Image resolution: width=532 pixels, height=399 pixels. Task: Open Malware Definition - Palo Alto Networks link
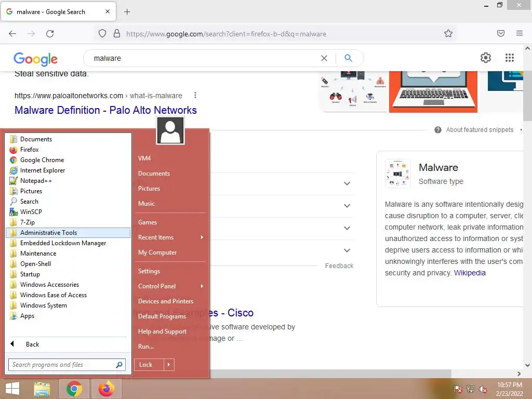point(105,110)
